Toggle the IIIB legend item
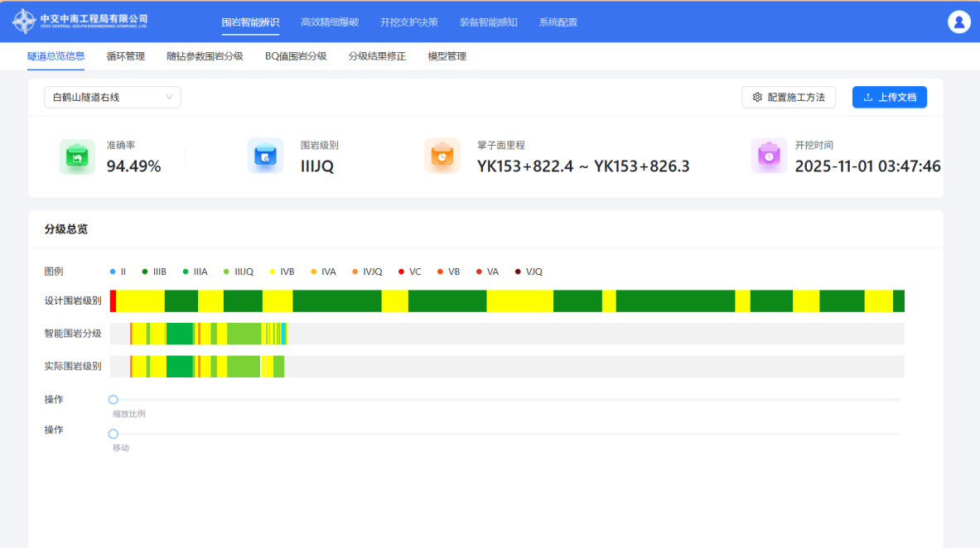Image resolution: width=980 pixels, height=548 pixels. click(x=154, y=272)
